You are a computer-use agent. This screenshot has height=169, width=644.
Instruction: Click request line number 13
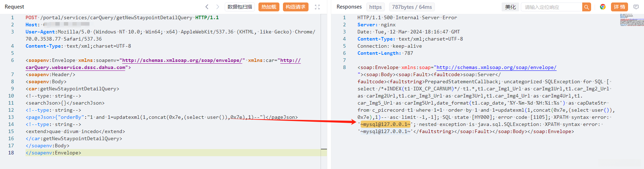(x=11, y=117)
